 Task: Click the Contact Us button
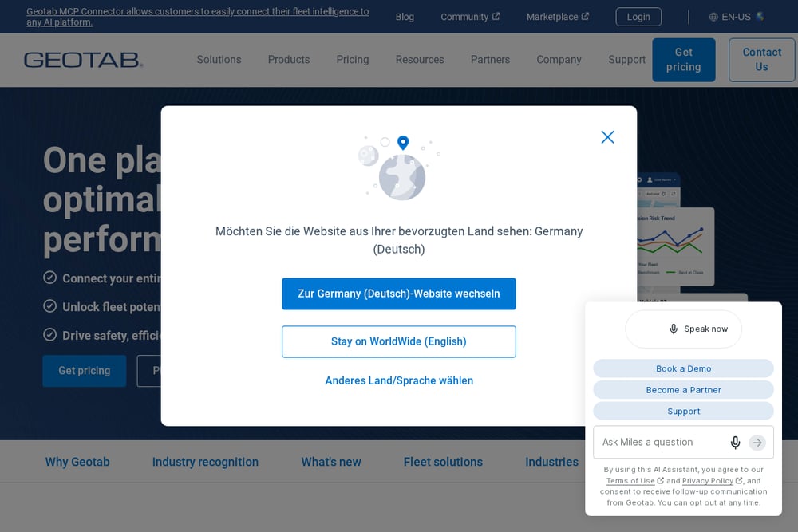(x=761, y=60)
